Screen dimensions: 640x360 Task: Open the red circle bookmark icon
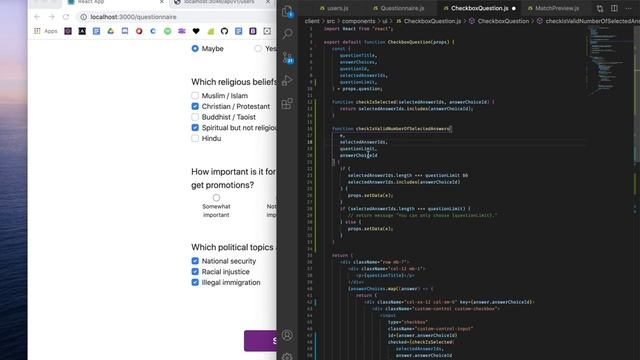[x=139, y=31]
